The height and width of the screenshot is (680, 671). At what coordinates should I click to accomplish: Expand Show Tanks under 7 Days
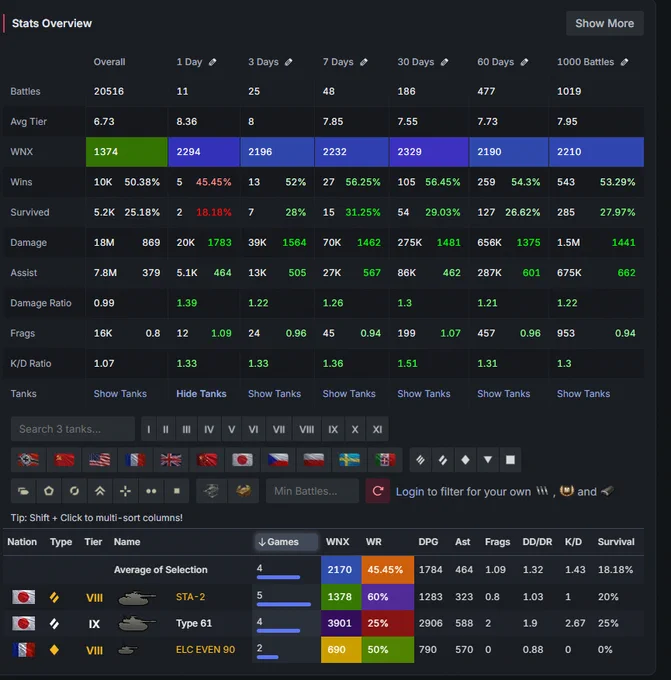click(x=349, y=394)
